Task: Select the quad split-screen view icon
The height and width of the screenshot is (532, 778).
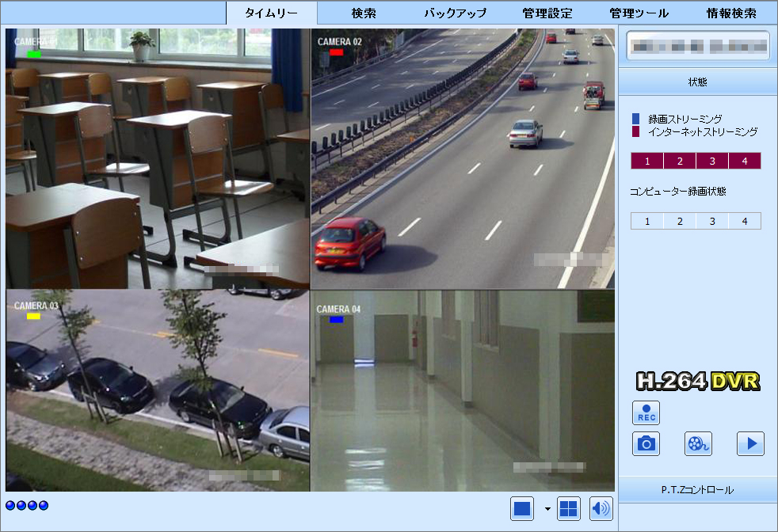Action: (568, 508)
